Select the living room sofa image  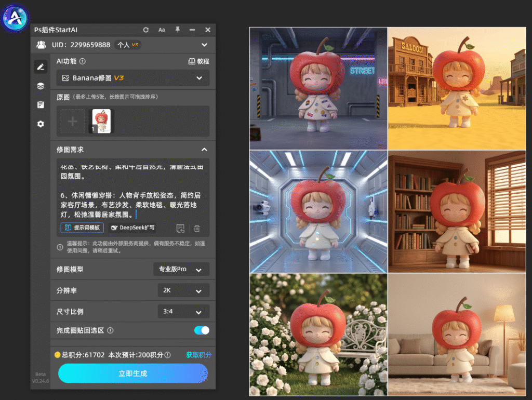(457, 335)
